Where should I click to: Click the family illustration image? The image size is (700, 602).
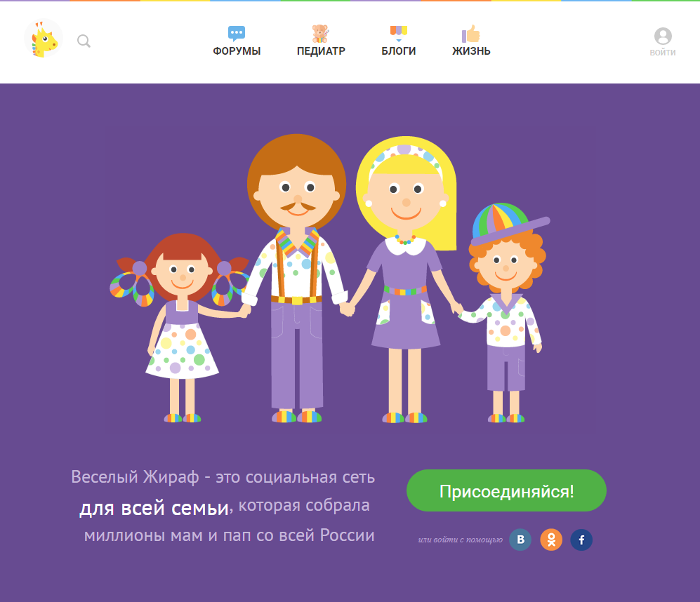(x=330, y=278)
